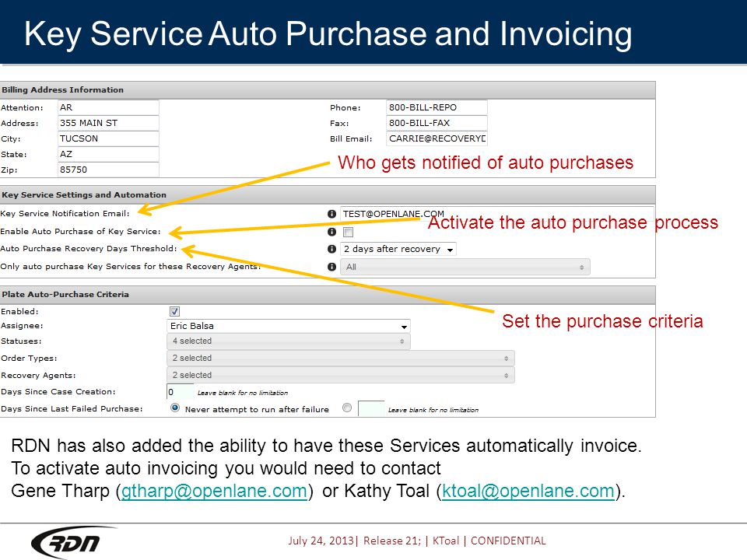This screenshot has width=747, height=560.
Task: Click the Attention field containing AR
Action: pyautogui.click(x=108, y=107)
